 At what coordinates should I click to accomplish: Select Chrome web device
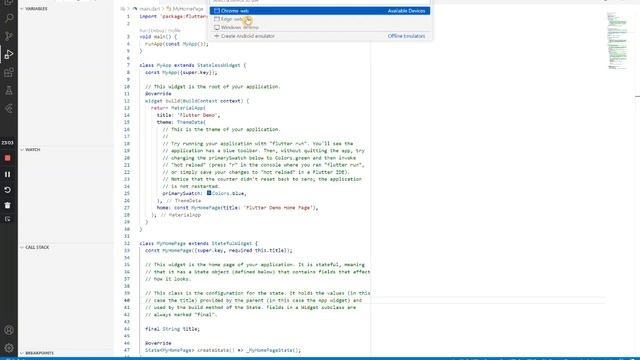click(320, 11)
